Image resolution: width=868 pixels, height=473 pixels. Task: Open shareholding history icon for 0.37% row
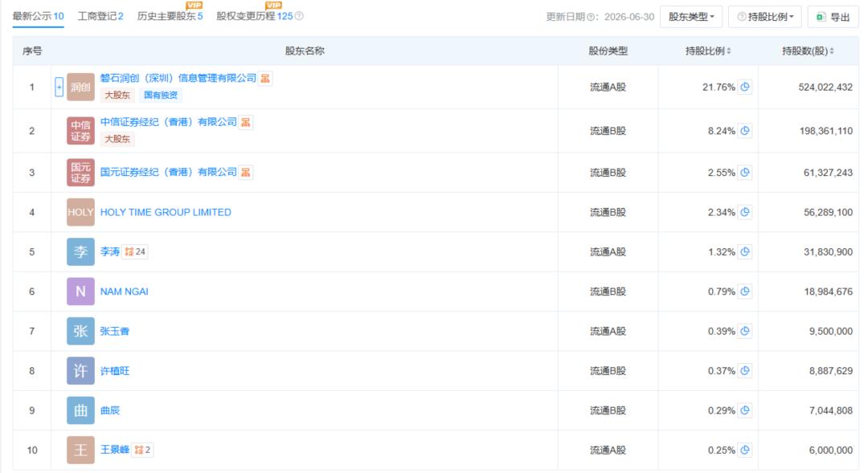pyautogui.click(x=745, y=371)
